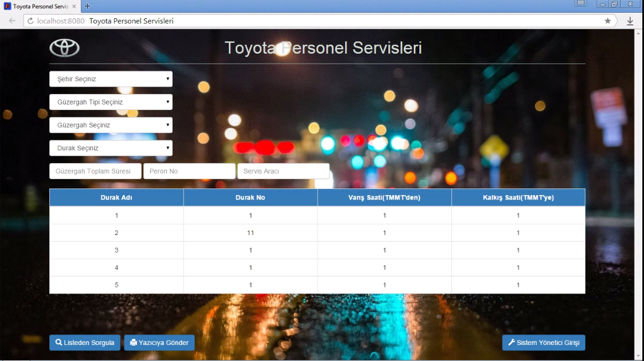Select the Toyota Personel Servis browser tab

point(40,7)
